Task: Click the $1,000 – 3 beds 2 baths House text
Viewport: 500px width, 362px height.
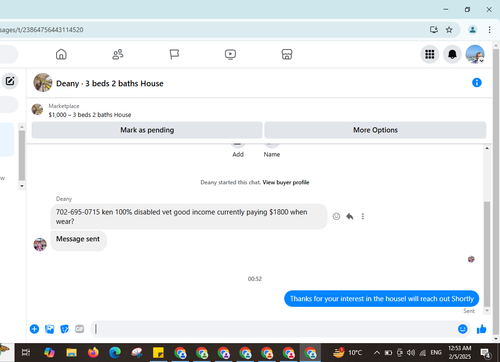Action: tap(90, 115)
